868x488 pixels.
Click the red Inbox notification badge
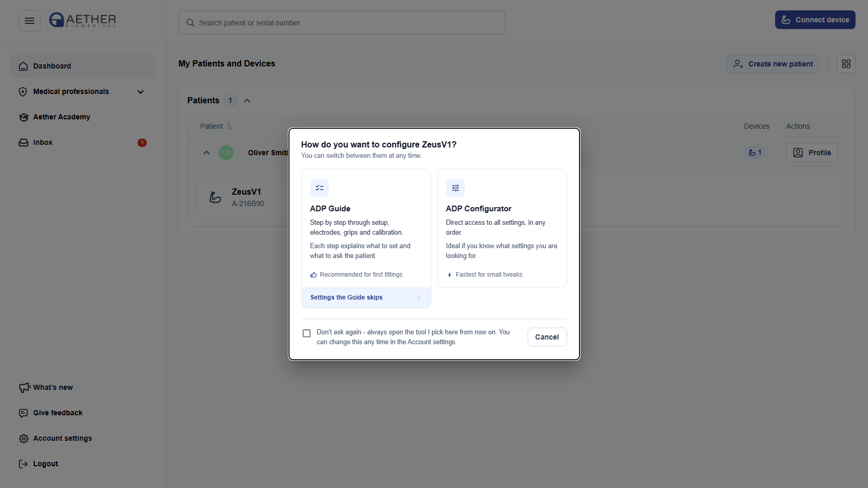142,143
